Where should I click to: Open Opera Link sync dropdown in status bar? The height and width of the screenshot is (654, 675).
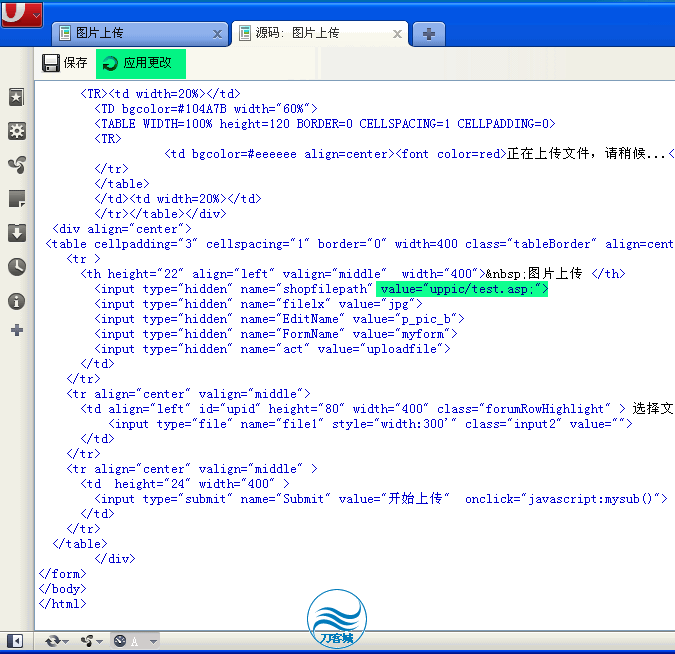pos(56,641)
